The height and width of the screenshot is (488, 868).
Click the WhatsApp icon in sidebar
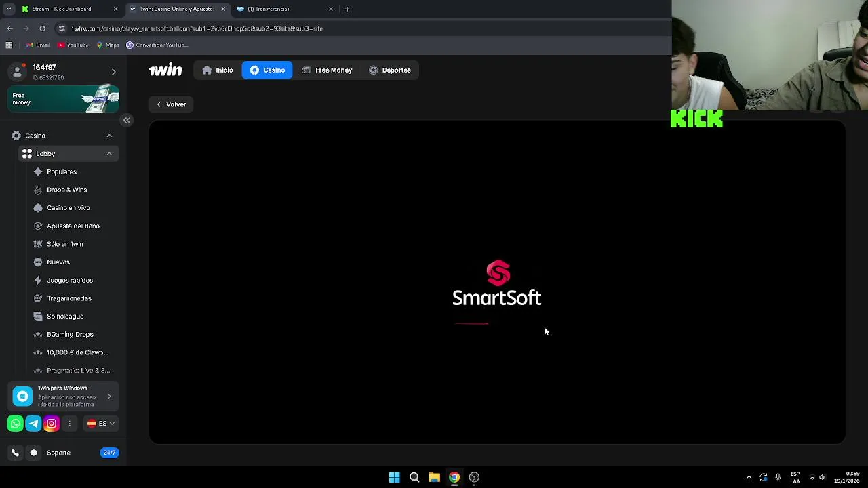tap(15, 424)
